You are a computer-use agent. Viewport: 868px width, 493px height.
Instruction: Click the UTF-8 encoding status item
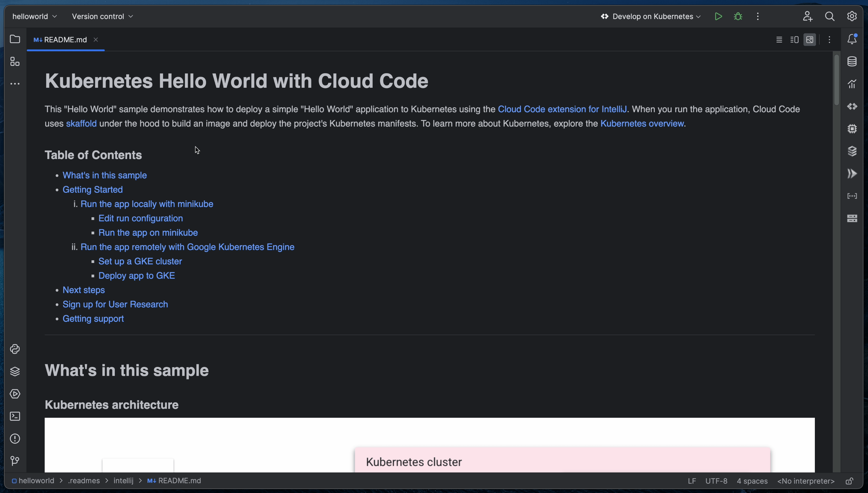point(716,481)
